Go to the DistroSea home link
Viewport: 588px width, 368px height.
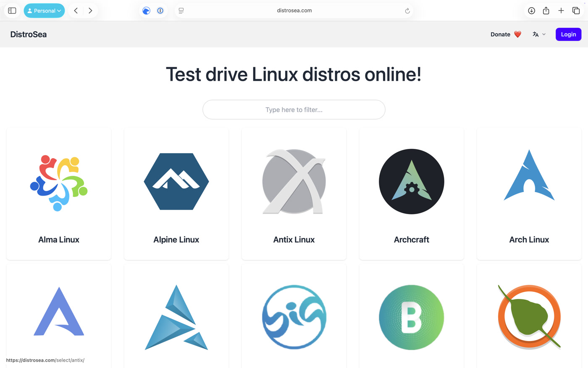pos(29,34)
